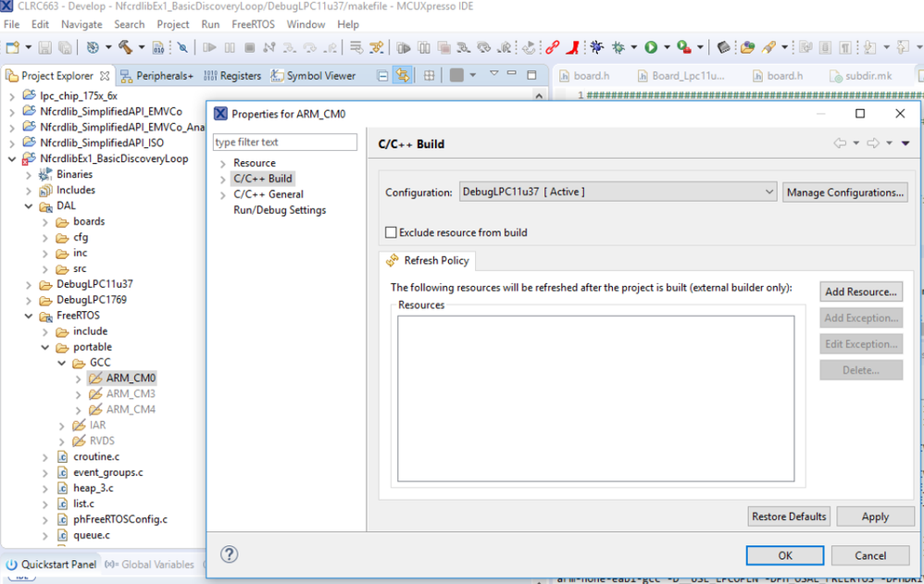Viewport: 924px width, 584px height.
Task: Open the File menu
Action: click(11, 24)
